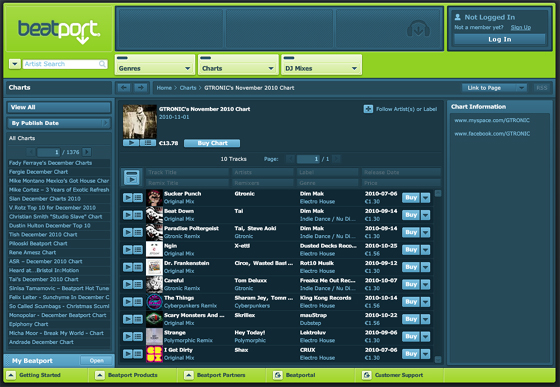
Task: Play the Sucker Punch track preview
Action: (128, 197)
